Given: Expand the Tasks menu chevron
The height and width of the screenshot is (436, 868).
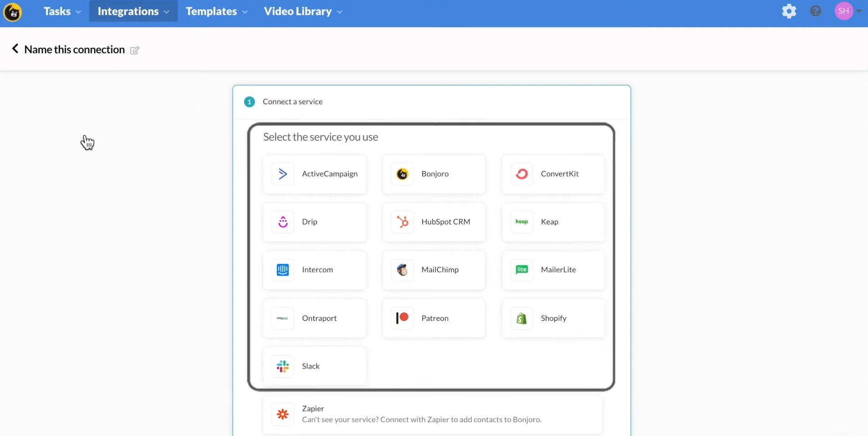Looking at the screenshot, I should pos(78,12).
